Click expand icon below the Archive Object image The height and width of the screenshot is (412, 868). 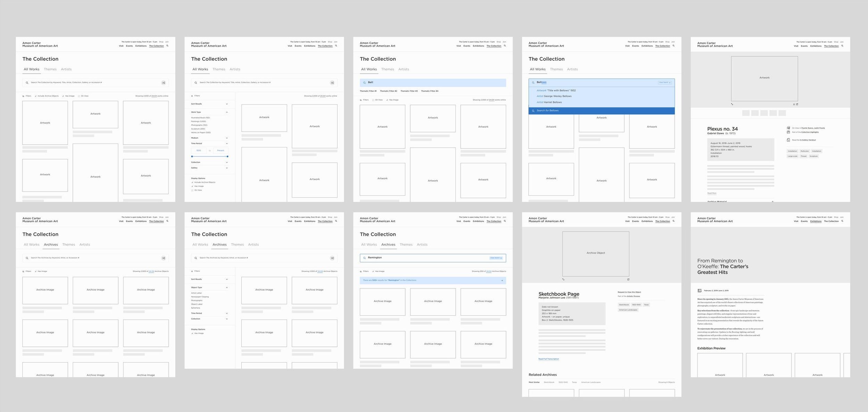[x=563, y=279]
